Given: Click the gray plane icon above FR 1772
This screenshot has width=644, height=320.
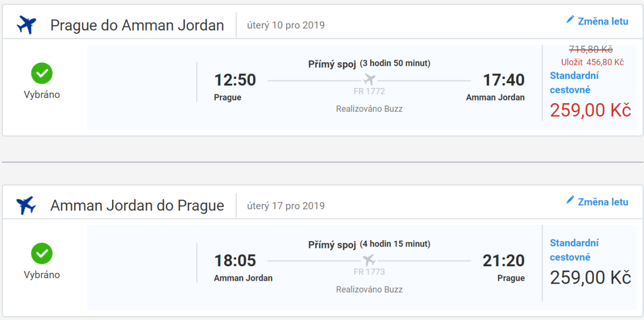Looking at the screenshot, I should point(369,79).
